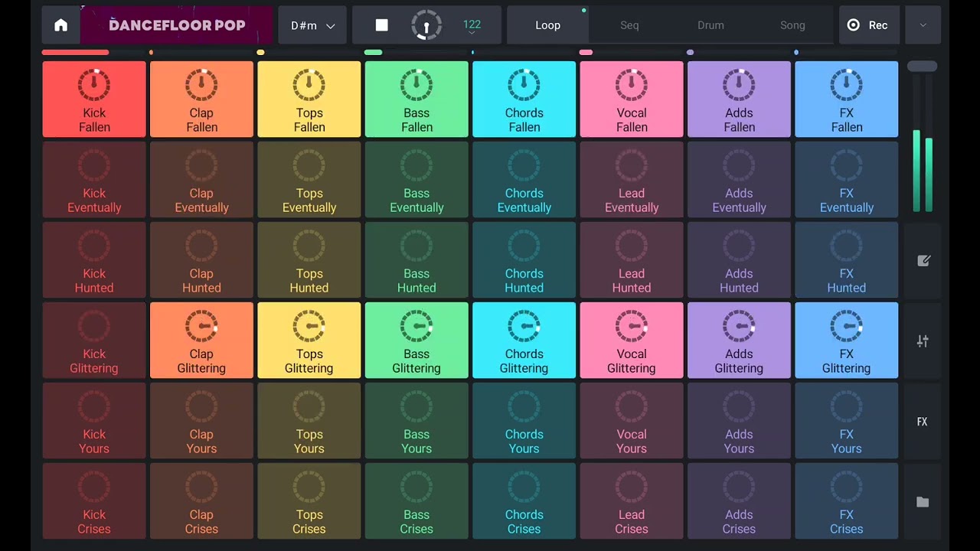Stop the Chords Glittering loop pad
The image size is (980, 551).
tap(524, 341)
